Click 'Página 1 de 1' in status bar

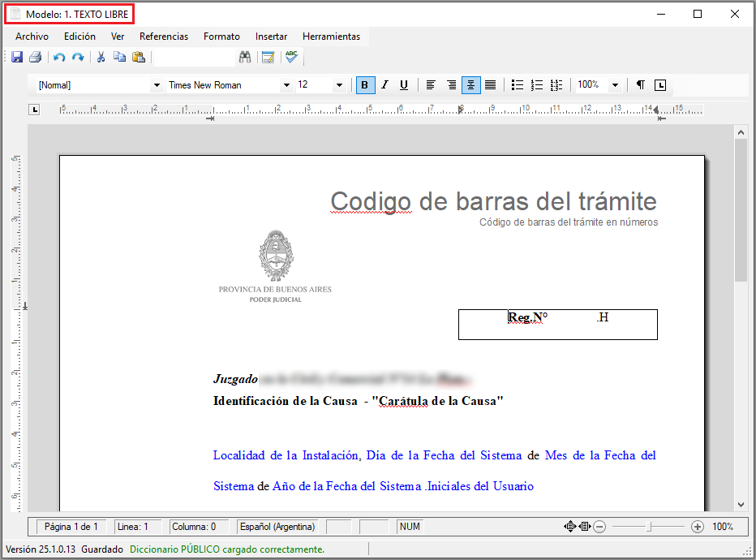pyautogui.click(x=71, y=527)
